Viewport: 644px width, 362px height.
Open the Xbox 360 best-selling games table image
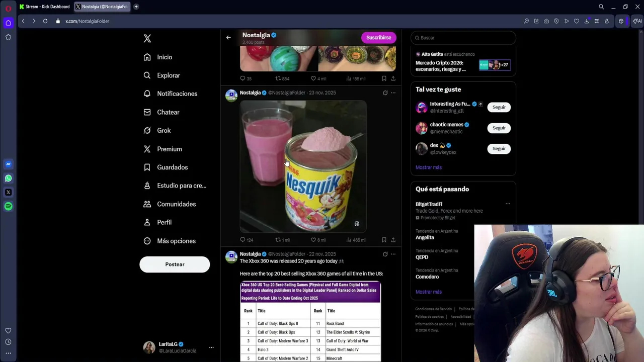click(310, 322)
